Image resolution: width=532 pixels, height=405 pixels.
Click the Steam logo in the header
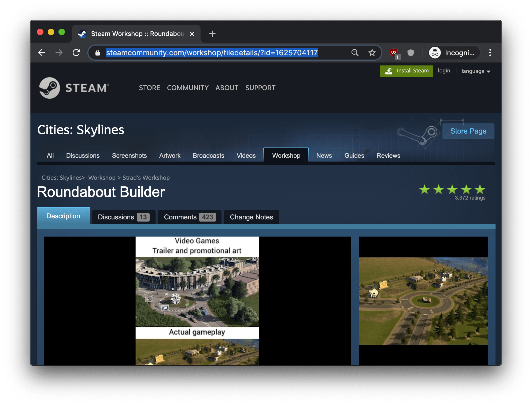click(74, 88)
